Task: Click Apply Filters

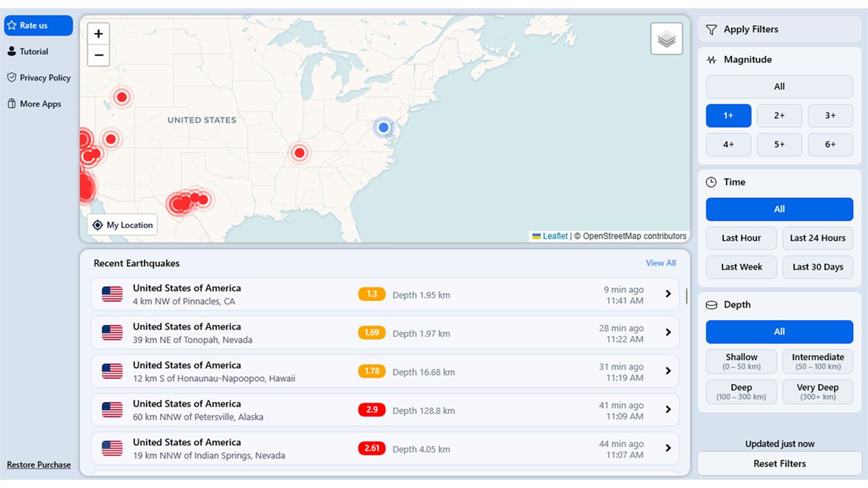Action: pos(779,29)
